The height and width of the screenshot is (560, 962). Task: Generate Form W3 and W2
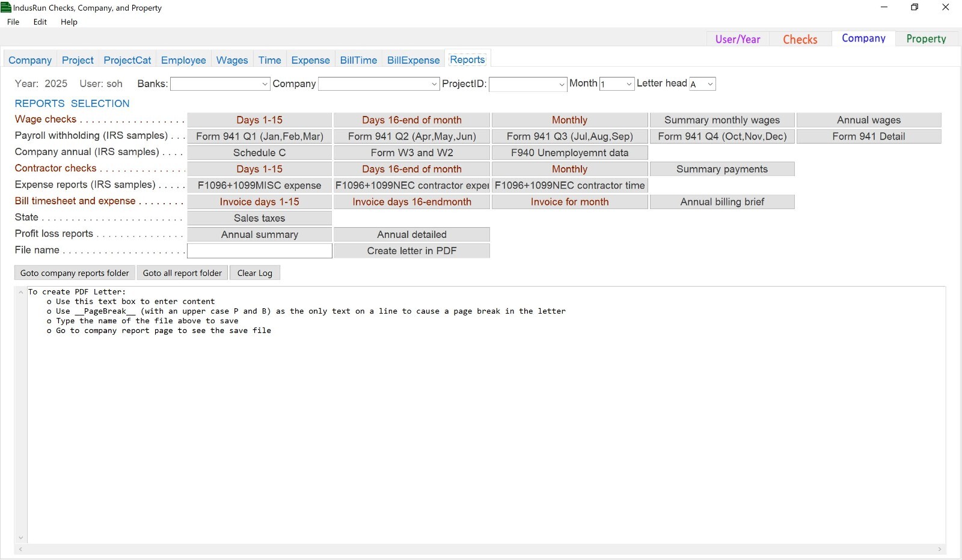pyautogui.click(x=412, y=153)
